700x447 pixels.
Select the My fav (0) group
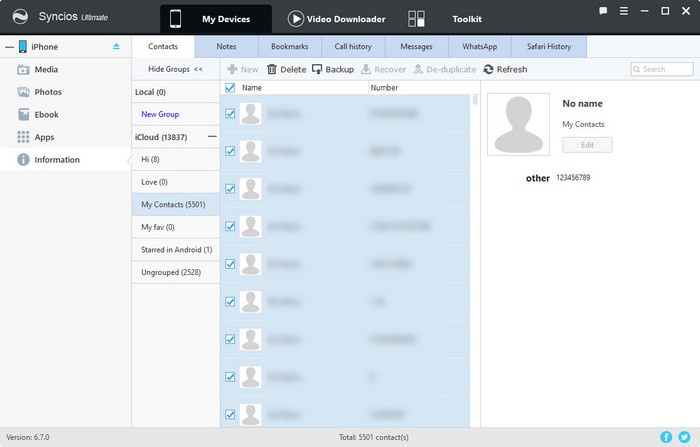pos(176,227)
